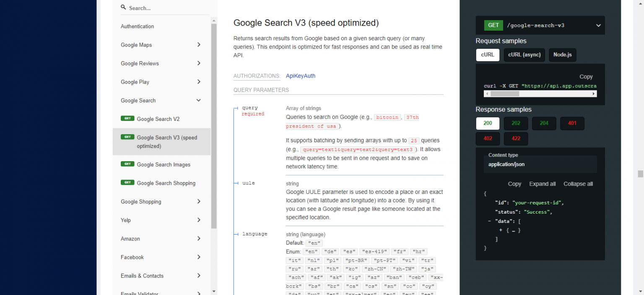Click the GET badge beside Google Search Shopping

127,183
